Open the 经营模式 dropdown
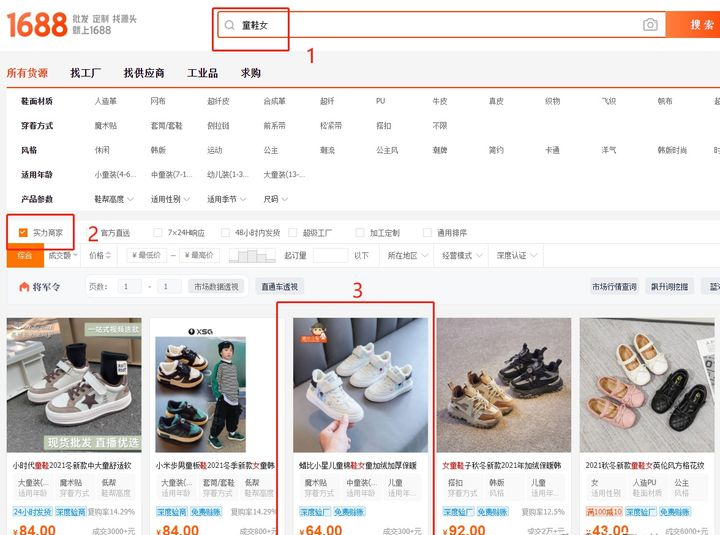 [x=461, y=256]
